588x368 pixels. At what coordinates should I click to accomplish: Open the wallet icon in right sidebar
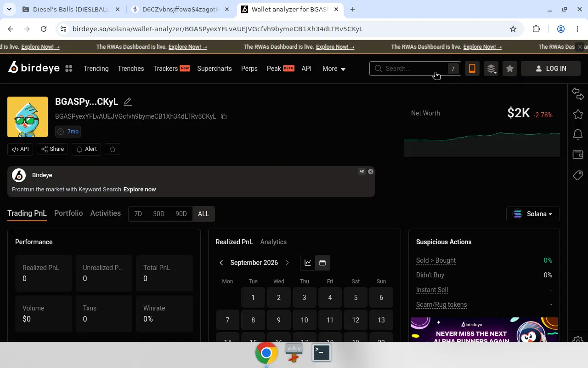coord(578,155)
